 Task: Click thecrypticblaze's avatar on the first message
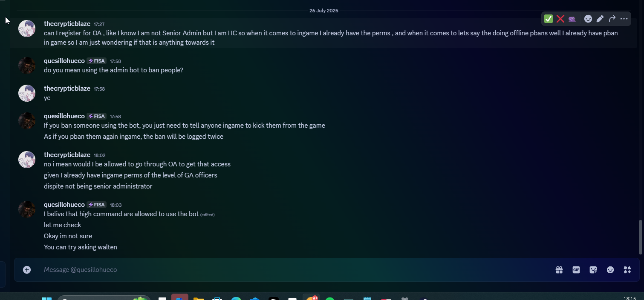click(x=27, y=29)
